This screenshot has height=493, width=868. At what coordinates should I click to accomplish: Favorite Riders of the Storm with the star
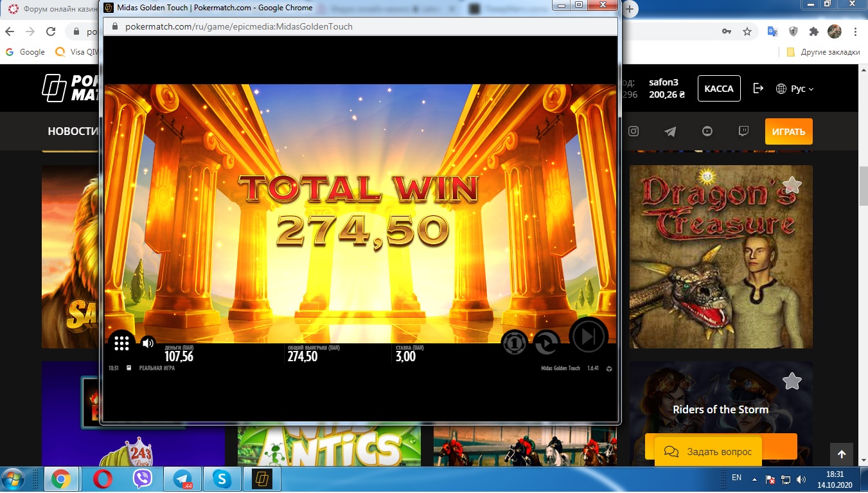(x=792, y=381)
